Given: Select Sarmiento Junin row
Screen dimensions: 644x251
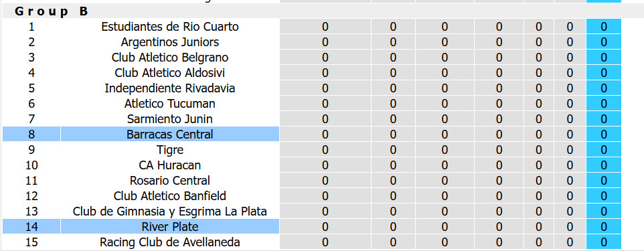Looking at the screenshot, I should click(169, 119).
